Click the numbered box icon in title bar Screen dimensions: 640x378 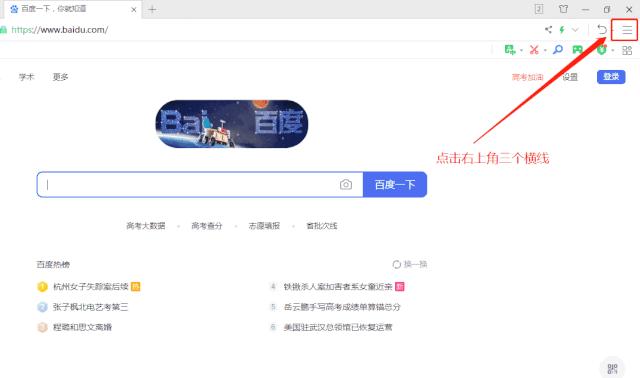(539, 9)
